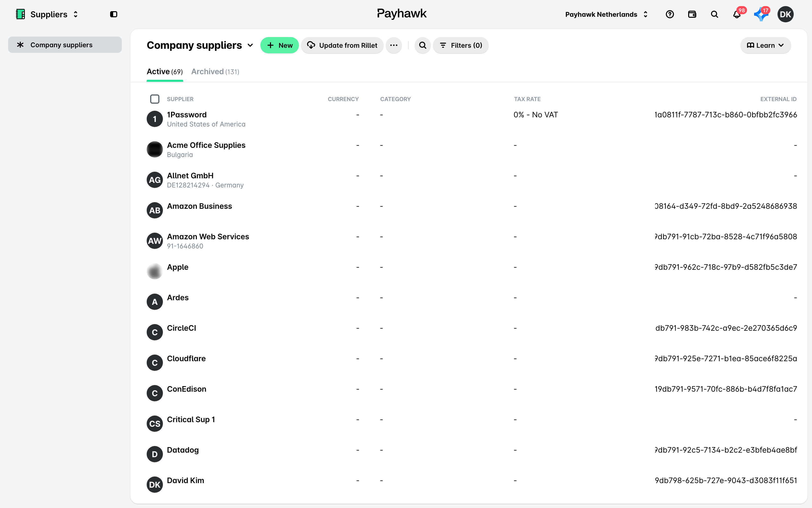Open Allnet GmbH supplier
Viewport: 812px width, 508px height.
click(472, 180)
